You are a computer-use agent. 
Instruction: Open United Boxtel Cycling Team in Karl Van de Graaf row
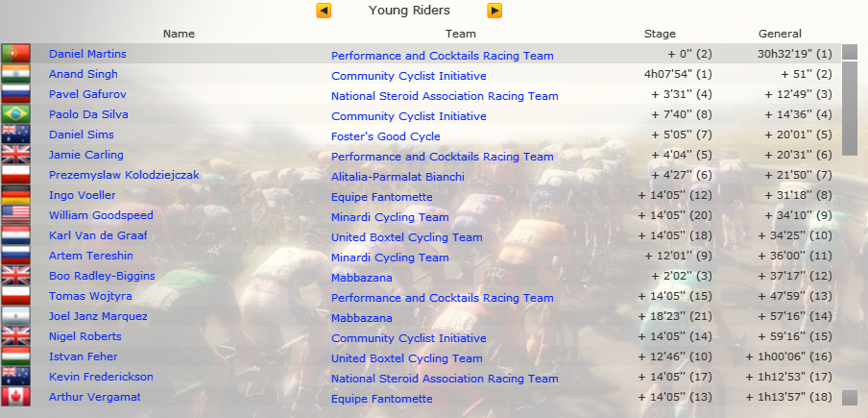click(407, 237)
